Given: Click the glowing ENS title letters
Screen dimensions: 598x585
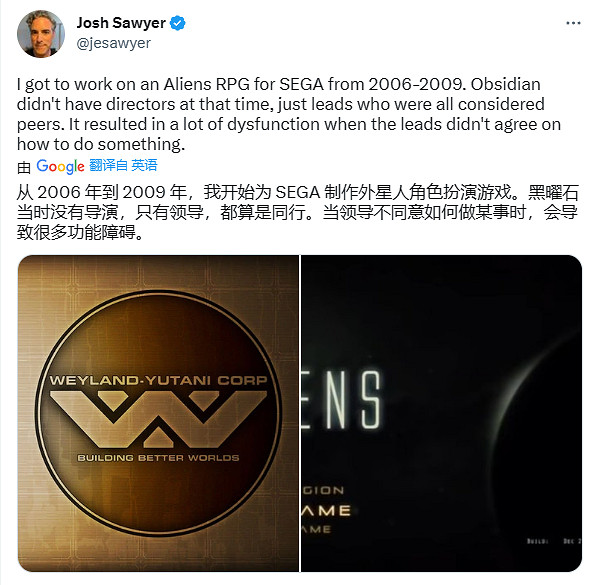Looking at the screenshot, I should pyautogui.click(x=342, y=400).
